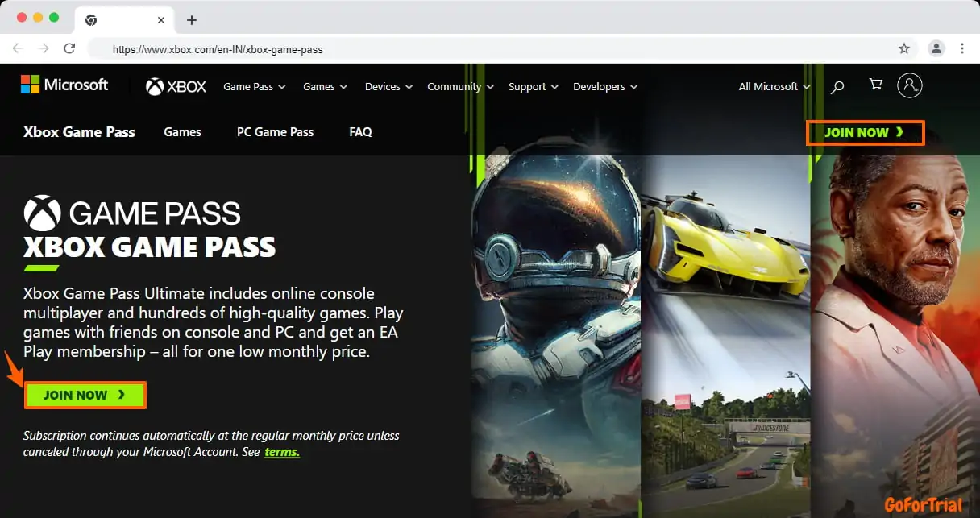
Task: Close the current browser tab
Action: click(162, 20)
